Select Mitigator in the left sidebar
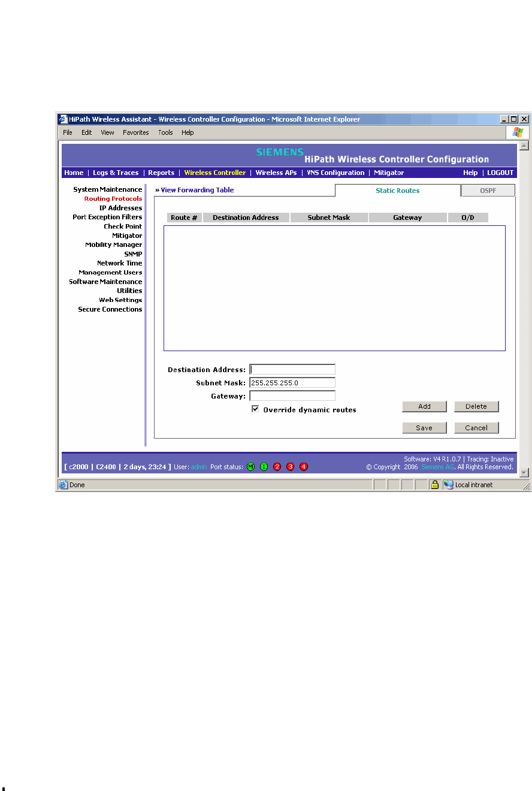Image resolution: width=532 pixels, height=791 pixels. pos(127,236)
